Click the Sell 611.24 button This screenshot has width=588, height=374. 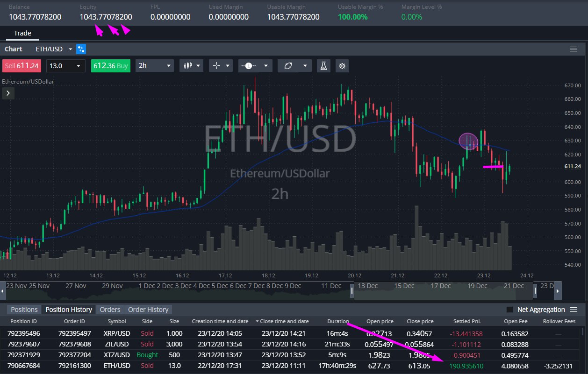(22, 66)
